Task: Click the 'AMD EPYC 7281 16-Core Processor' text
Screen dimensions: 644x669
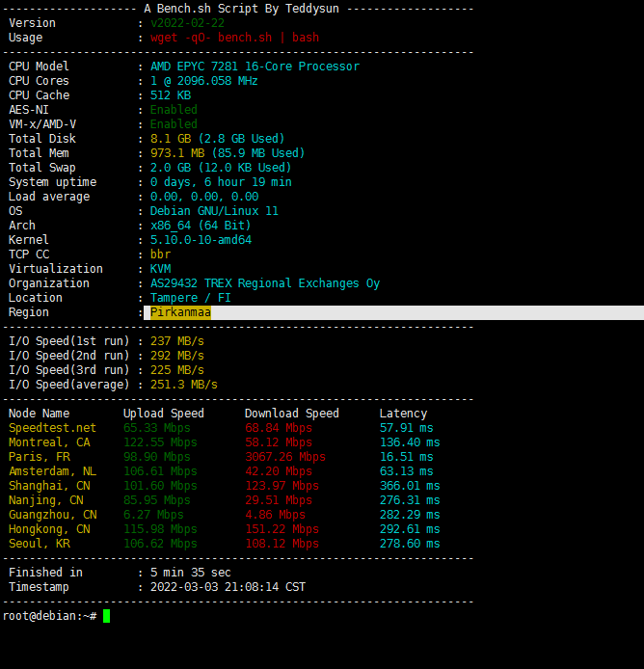Action: tap(255, 67)
